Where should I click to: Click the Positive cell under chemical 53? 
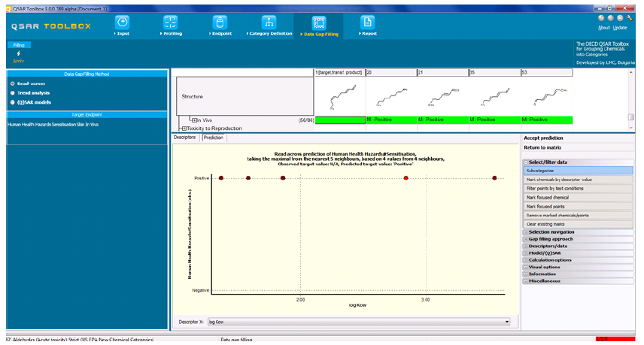click(547, 120)
